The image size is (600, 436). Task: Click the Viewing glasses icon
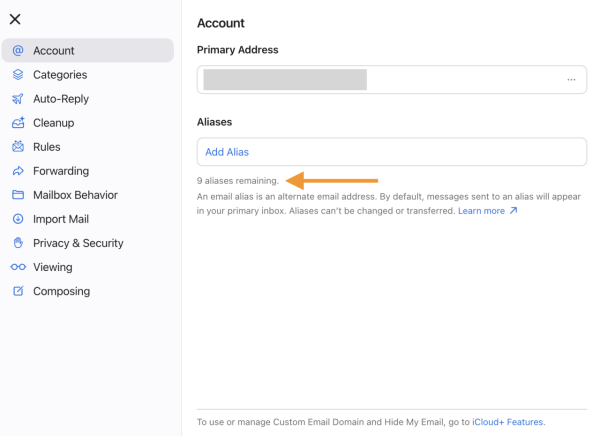18,267
